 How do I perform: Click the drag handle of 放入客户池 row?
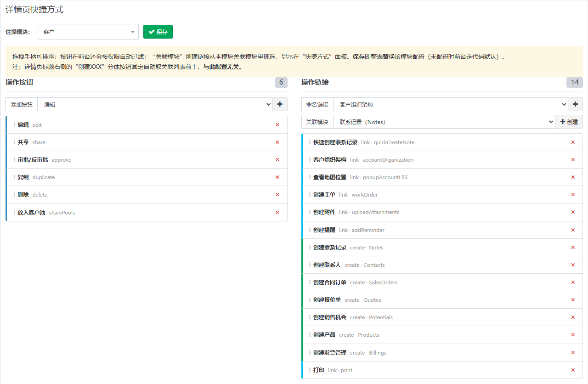(x=15, y=213)
